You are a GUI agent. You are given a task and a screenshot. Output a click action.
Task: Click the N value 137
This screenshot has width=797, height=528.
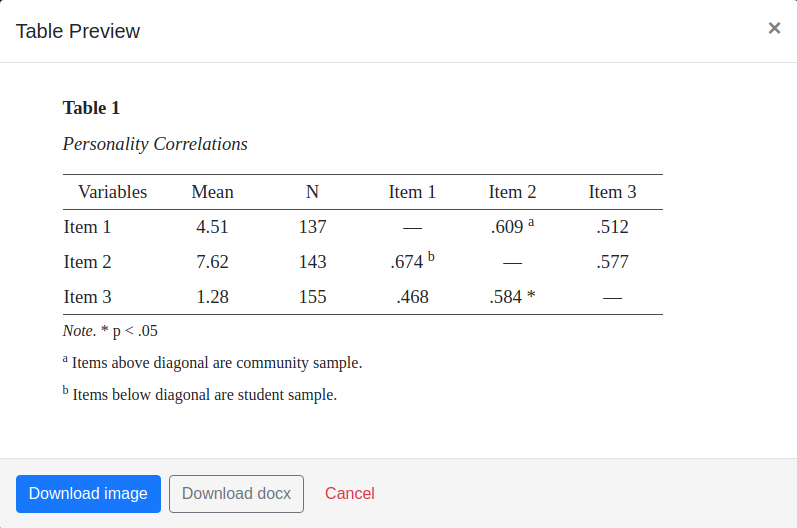point(313,227)
